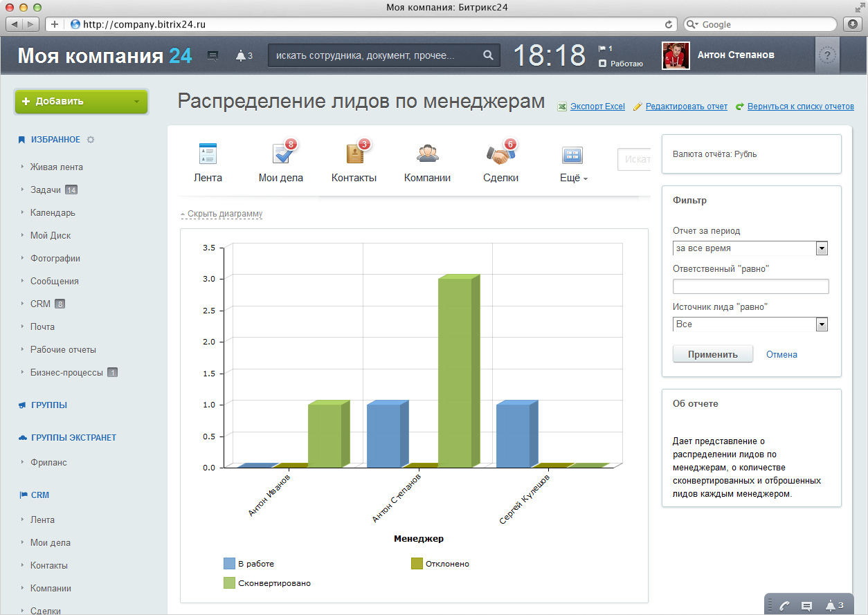Click Моя компания 24 logo

pos(105,55)
